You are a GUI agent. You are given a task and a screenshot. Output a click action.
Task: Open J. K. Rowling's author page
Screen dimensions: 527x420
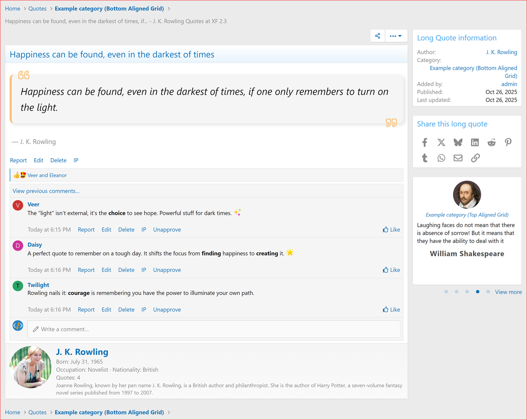point(82,352)
